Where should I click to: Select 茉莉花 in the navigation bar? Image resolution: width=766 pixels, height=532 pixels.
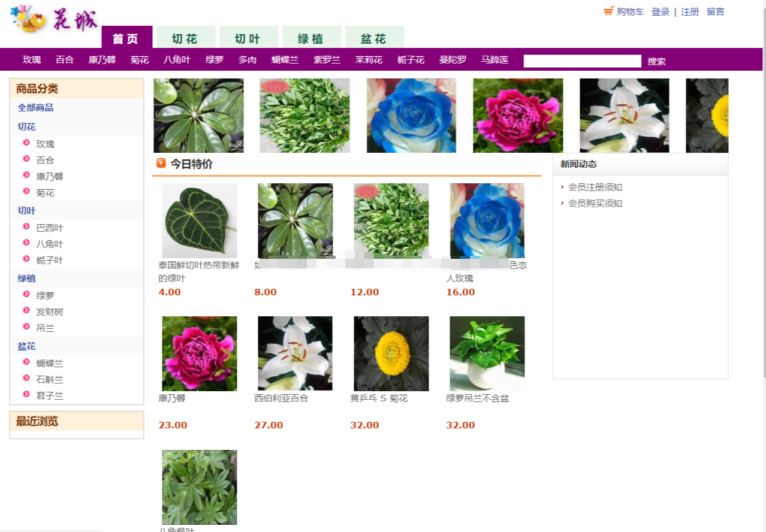click(369, 60)
